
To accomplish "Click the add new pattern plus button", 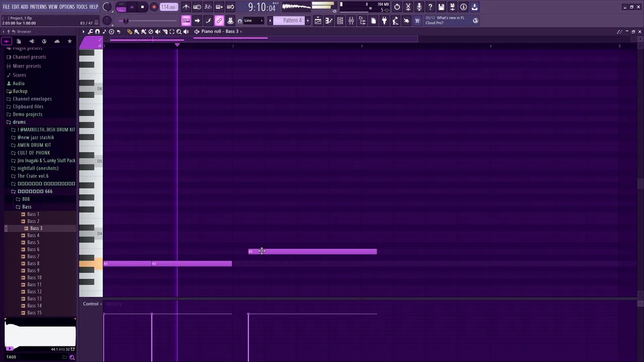I will point(308,21).
